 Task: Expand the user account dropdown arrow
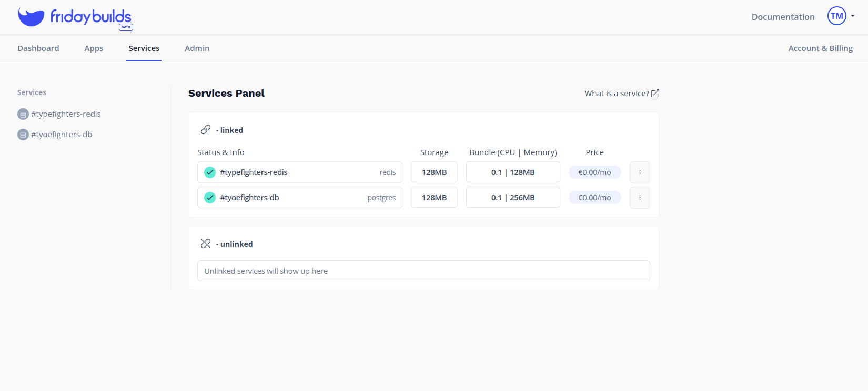coord(853,16)
